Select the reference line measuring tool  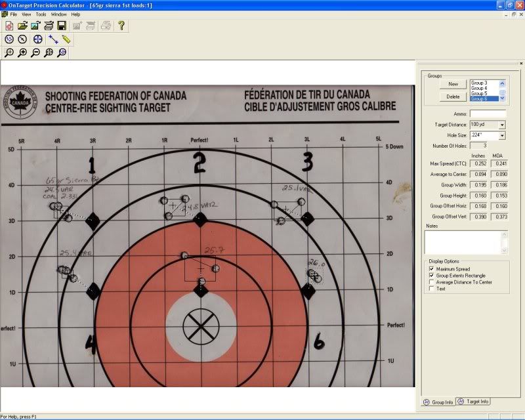click(x=53, y=39)
